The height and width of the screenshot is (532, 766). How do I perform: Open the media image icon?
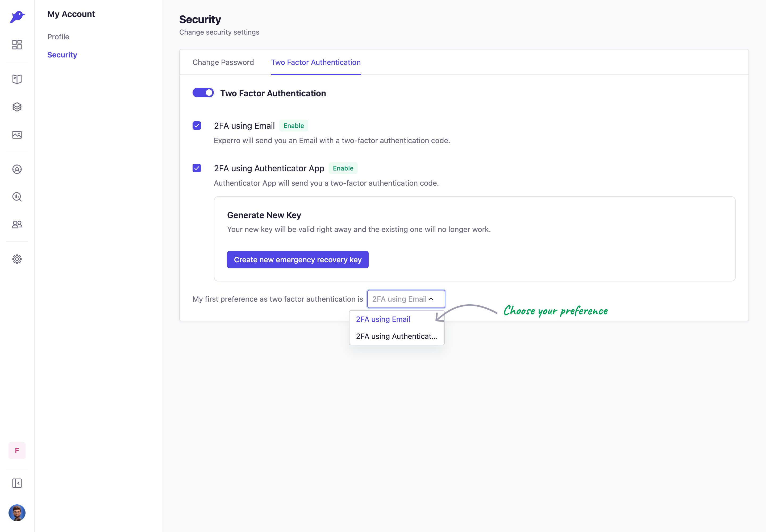(17, 135)
